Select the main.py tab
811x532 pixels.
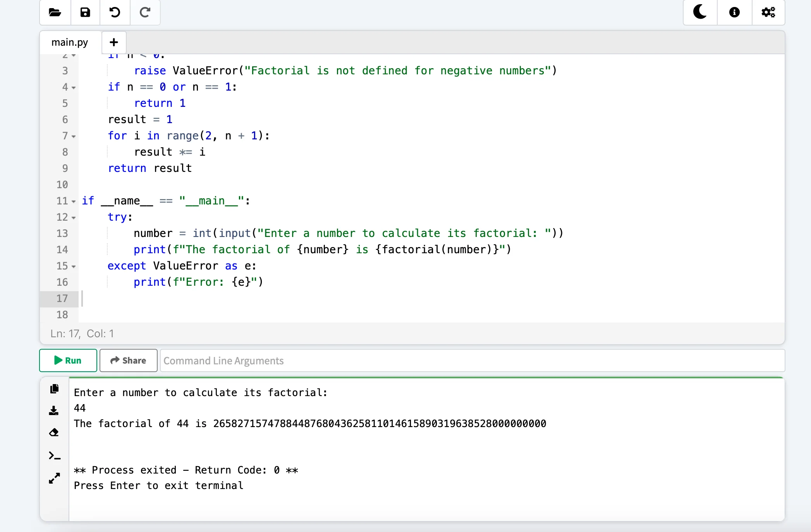[x=70, y=42]
